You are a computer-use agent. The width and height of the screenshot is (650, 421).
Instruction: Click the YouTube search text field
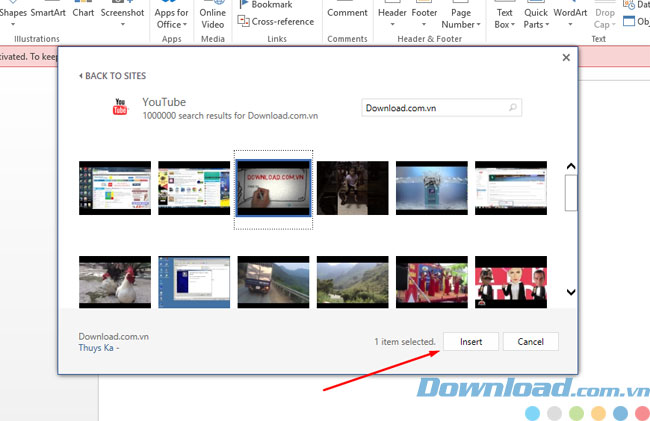tap(434, 108)
